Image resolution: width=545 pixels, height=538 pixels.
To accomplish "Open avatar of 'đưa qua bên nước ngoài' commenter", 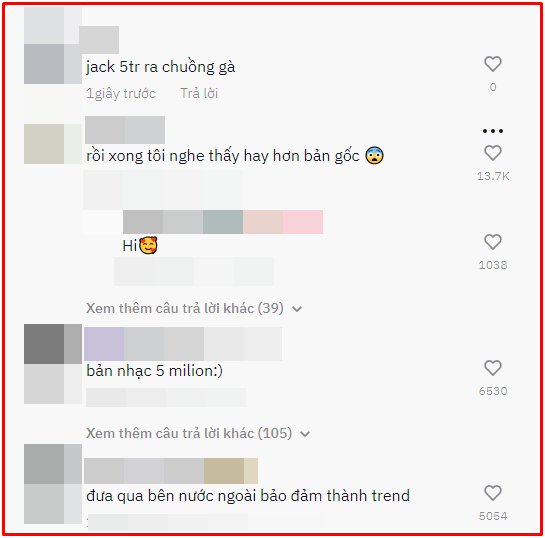I will tap(53, 484).
